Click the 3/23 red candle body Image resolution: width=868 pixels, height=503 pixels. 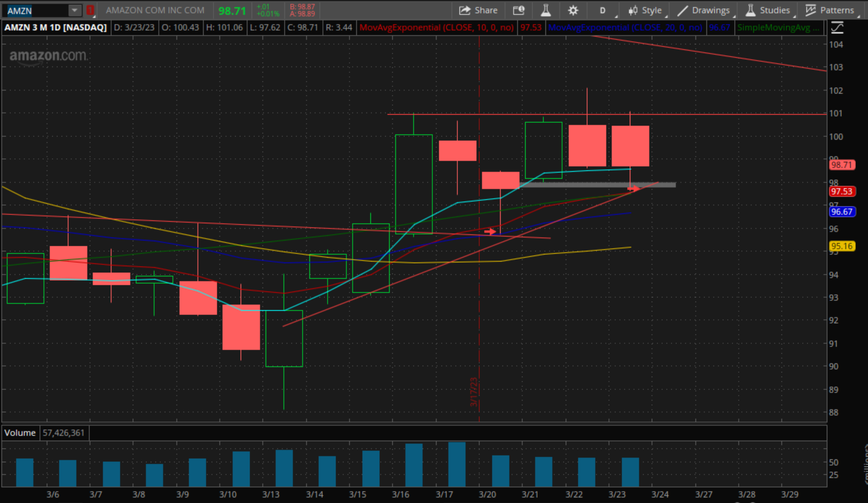(x=630, y=146)
